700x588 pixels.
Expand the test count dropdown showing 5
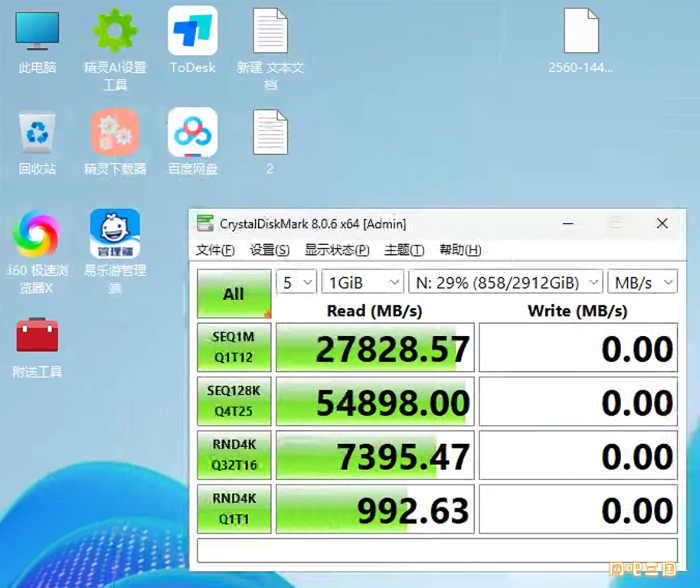point(296,283)
